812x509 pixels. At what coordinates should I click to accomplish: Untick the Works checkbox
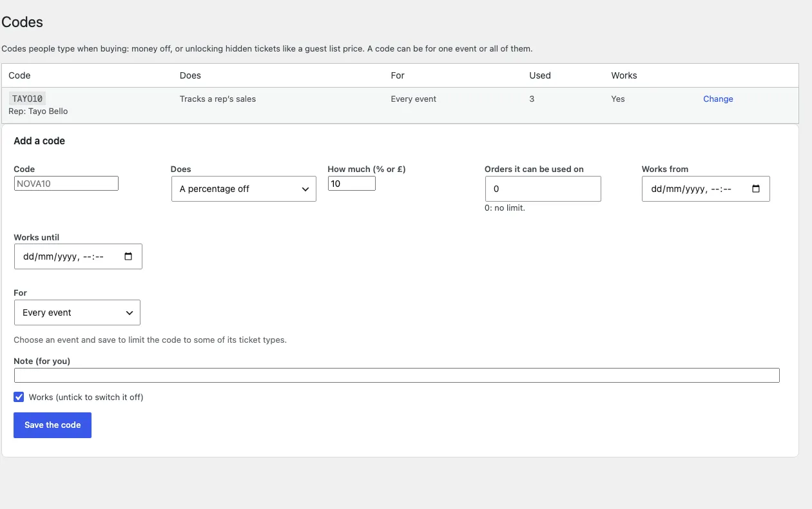(19, 397)
